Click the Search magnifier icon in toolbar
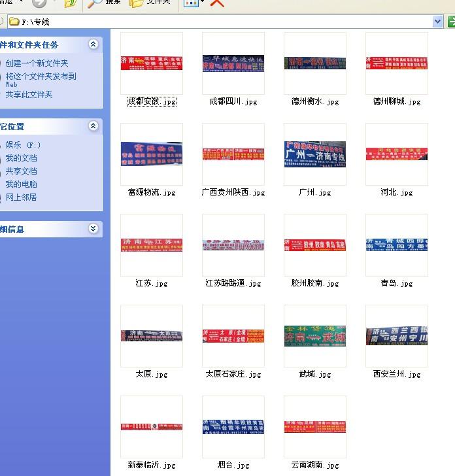This screenshot has width=455, height=476. coord(95,4)
